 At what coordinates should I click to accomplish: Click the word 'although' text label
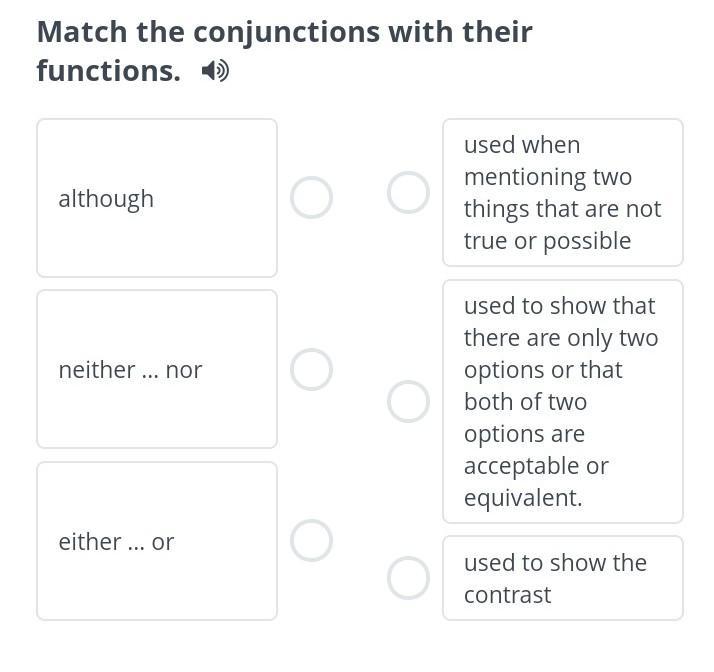[106, 198]
